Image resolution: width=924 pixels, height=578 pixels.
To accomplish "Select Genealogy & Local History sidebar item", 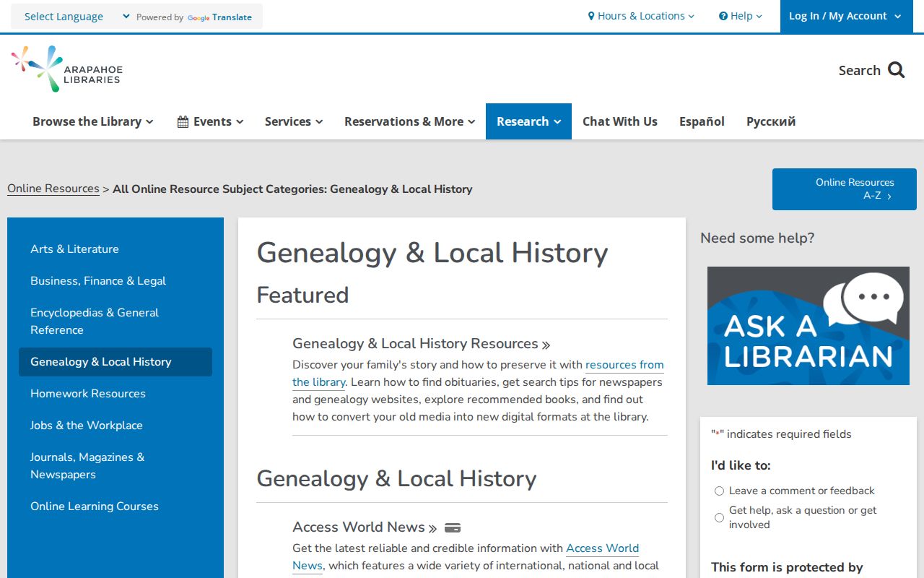I will coord(115,362).
